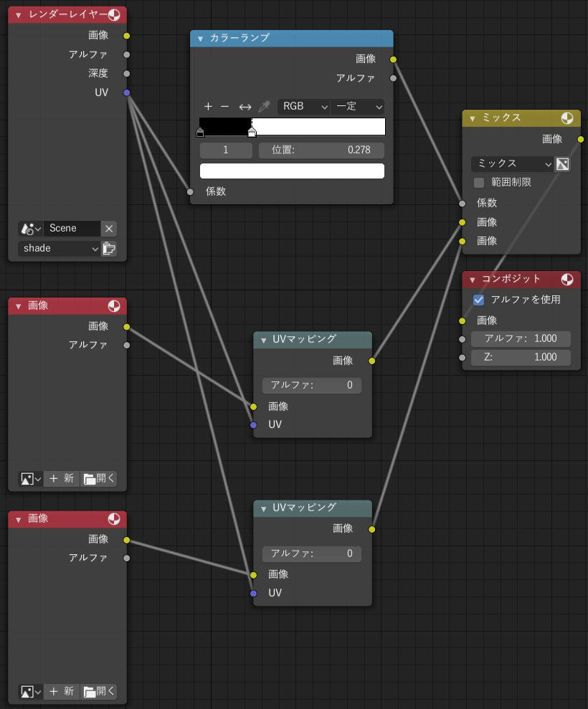Enable the 範囲制限 checkbox
Image resolution: width=588 pixels, height=709 pixels.
click(479, 183)
